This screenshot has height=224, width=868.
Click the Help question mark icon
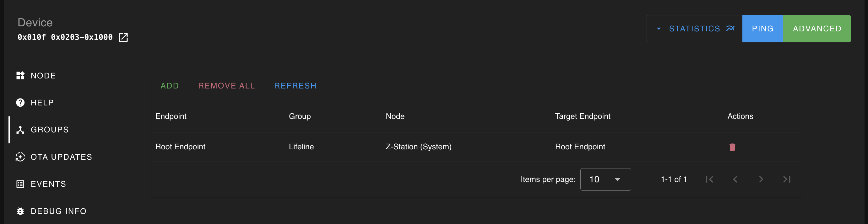pyautogui.click(x=20, y=102)
